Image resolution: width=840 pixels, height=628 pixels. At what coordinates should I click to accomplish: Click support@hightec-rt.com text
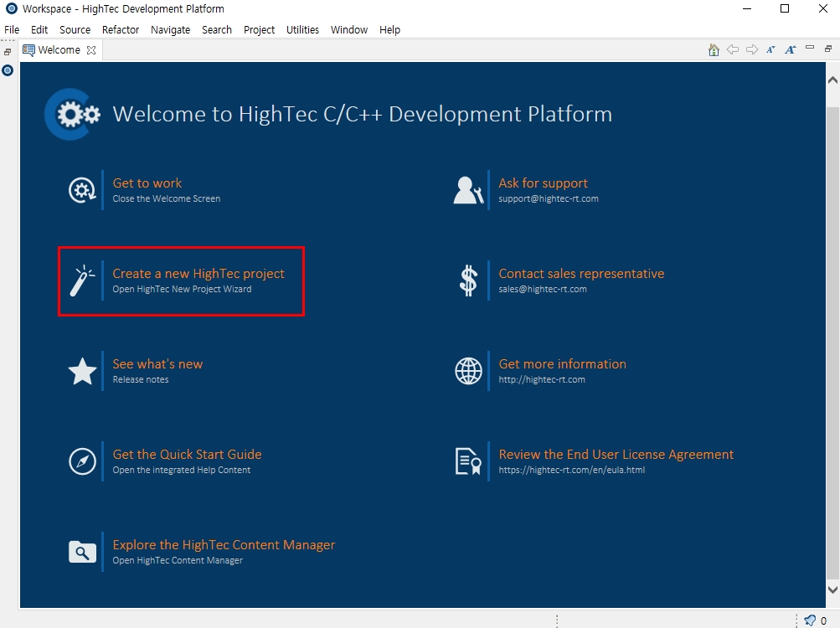coord(549,198)
